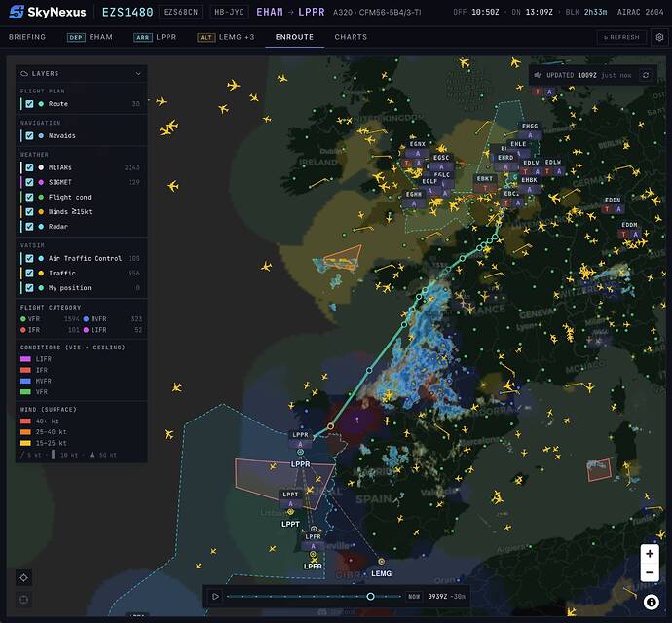Click the BLK 2h33m block time
The width and height of the screenshot is (672, 623).
point(586,12)
